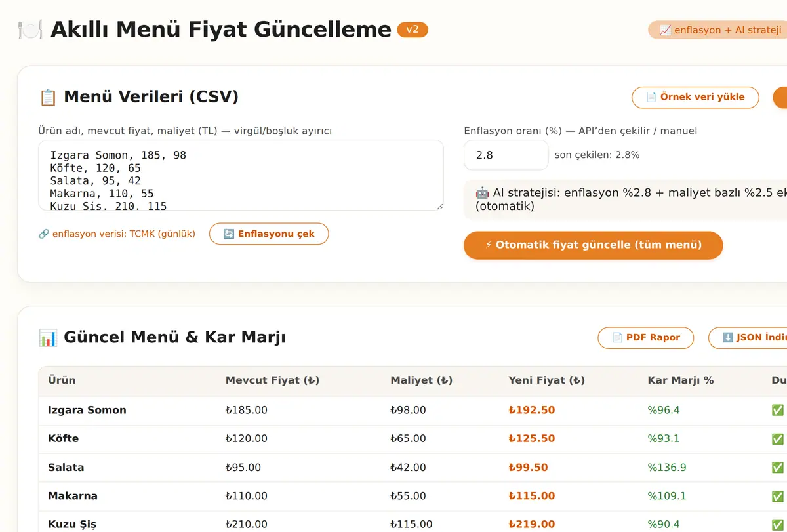The height and width of the screenshot is (532, 787).
Task: Fetch inflation with Enflasyonu çek button
Action: (x=269, y=234)
